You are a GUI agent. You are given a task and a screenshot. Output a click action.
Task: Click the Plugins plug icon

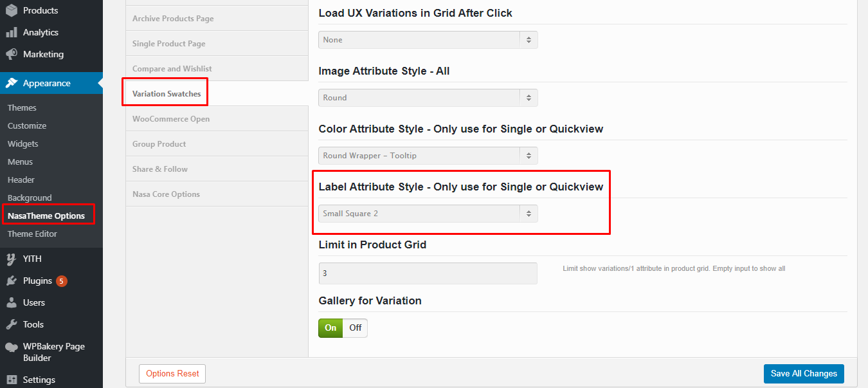pyautogui.click(x=12, y=281)
